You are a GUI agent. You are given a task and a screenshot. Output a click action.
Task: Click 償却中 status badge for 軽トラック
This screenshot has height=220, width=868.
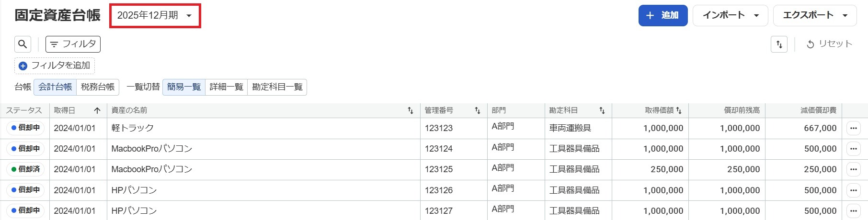click(x=25, y=128)
